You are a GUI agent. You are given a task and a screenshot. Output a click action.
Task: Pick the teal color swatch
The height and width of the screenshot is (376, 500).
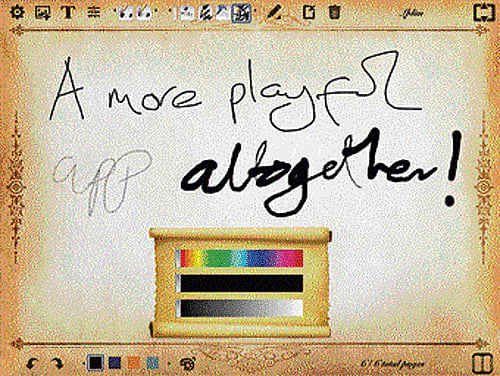(x=153, y=363)
